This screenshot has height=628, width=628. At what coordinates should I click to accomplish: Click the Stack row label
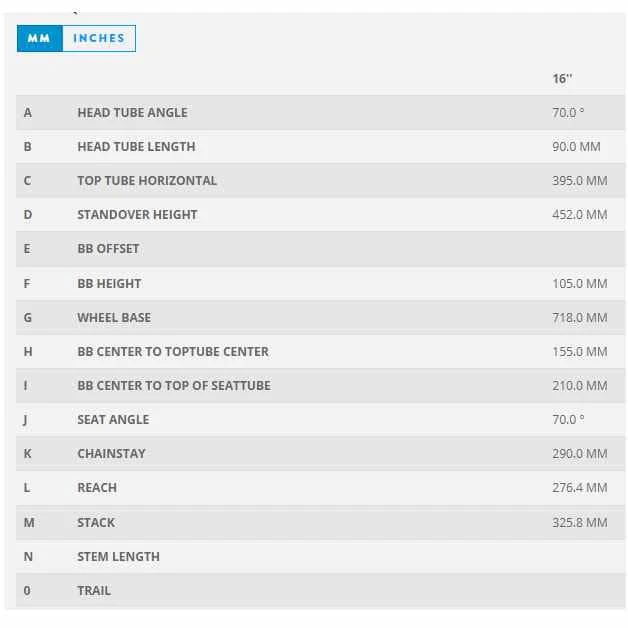(x=96, y=523)
